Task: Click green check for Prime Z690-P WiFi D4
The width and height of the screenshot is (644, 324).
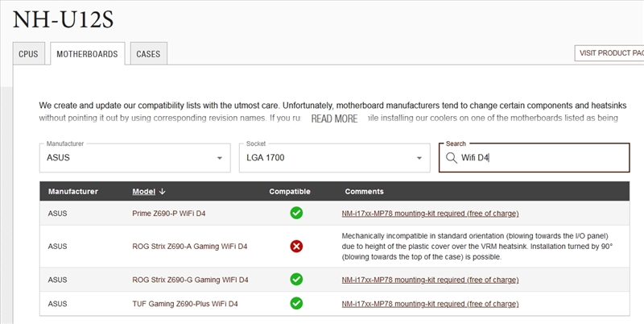Action: coord(296,214)
